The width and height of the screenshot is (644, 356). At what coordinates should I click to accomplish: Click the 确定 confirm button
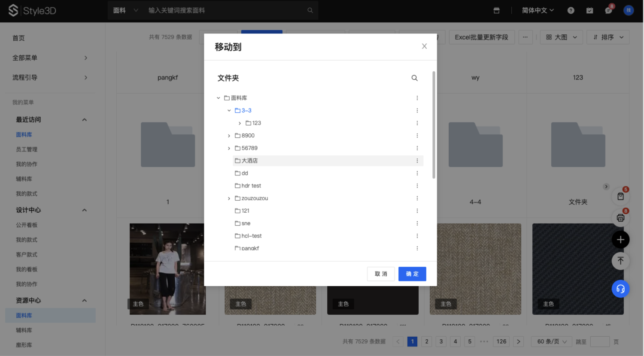pyautogui.click(x=412, y=274)
